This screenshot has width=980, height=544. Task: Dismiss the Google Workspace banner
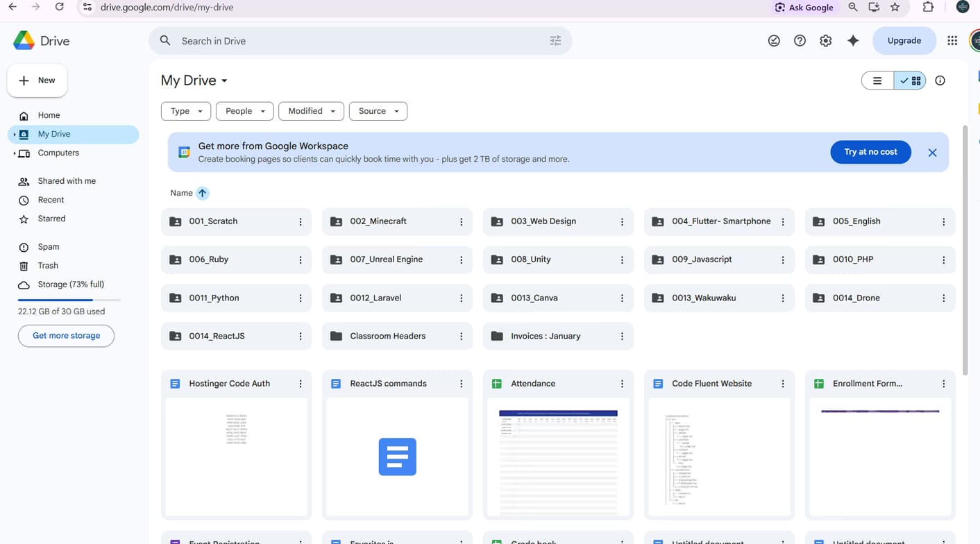932,153
